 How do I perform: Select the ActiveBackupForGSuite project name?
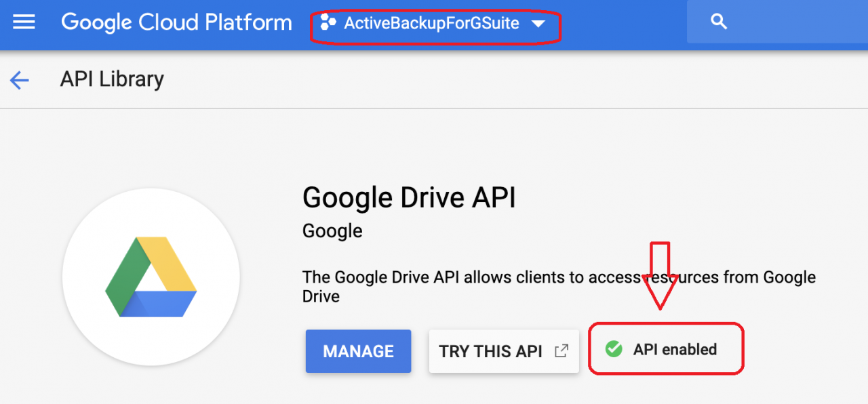[431, 23]
